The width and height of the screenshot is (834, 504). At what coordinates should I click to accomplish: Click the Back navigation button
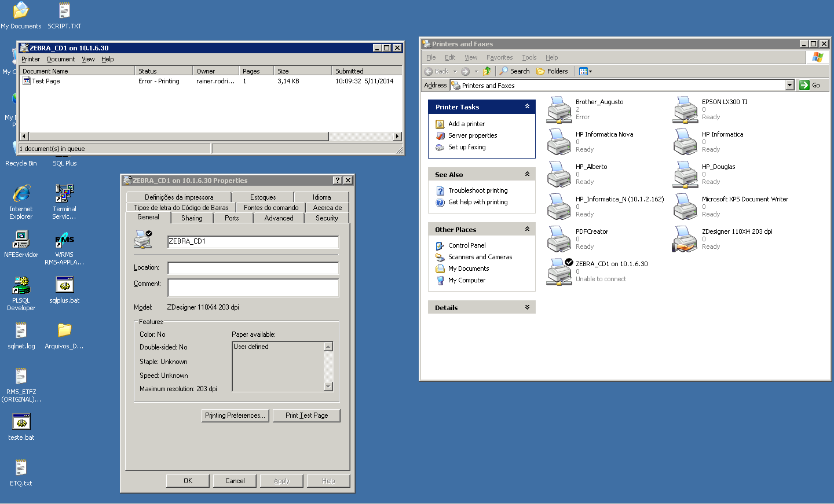[x=437, y=71]
